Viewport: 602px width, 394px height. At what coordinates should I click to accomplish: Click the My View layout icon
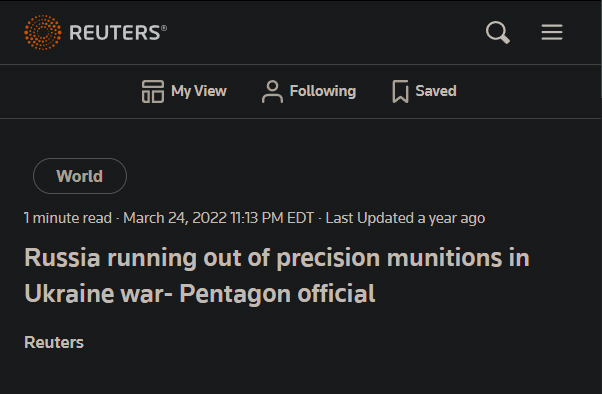(153, 91)
